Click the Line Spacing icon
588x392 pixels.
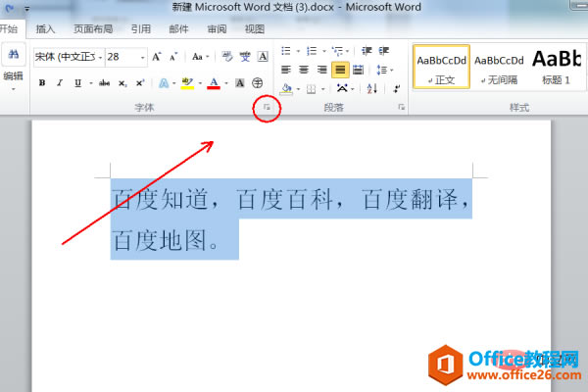pos(381,70)
